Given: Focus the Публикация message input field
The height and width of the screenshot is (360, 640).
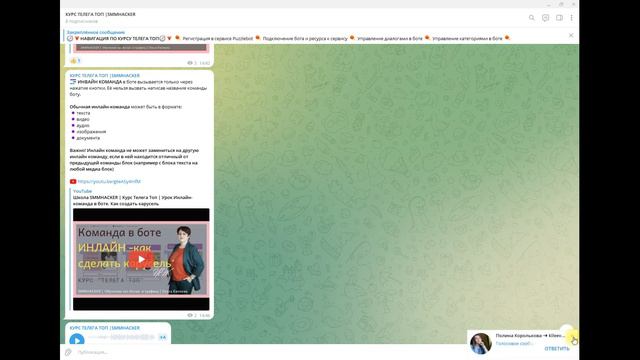Looking at the screenshot, I should [x=269, y=352].
